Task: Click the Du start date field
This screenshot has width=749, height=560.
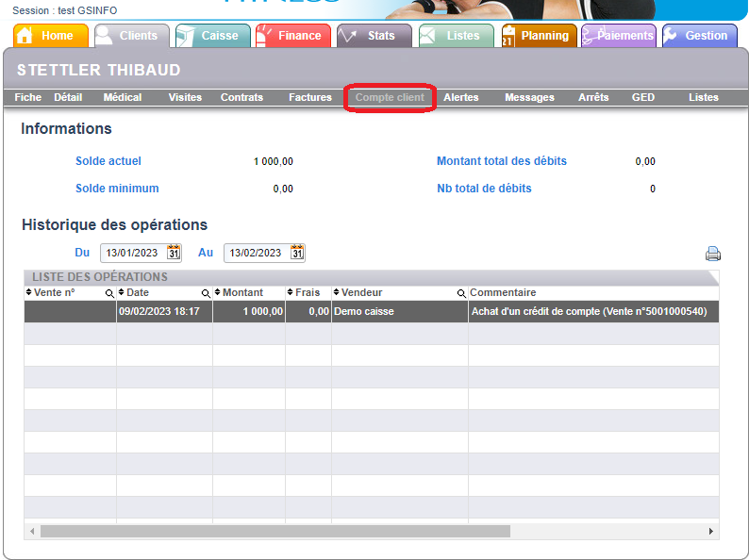Action: click(133, 253)
